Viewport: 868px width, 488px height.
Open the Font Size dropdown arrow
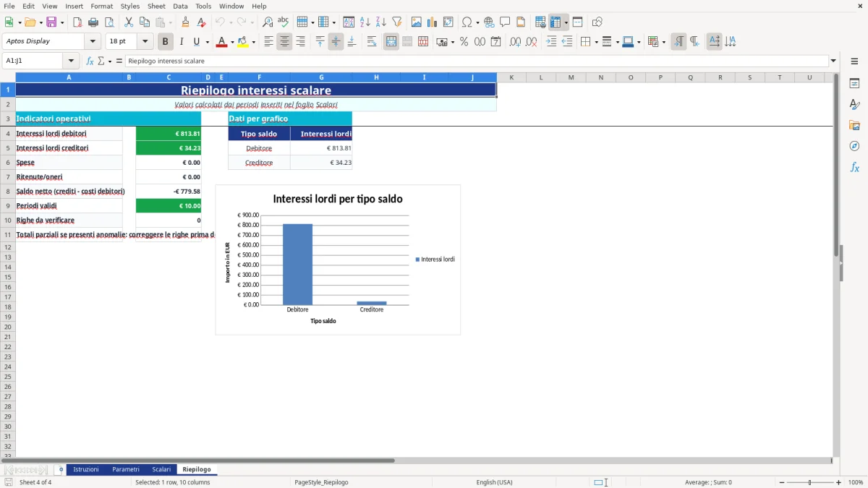(145, 42)
